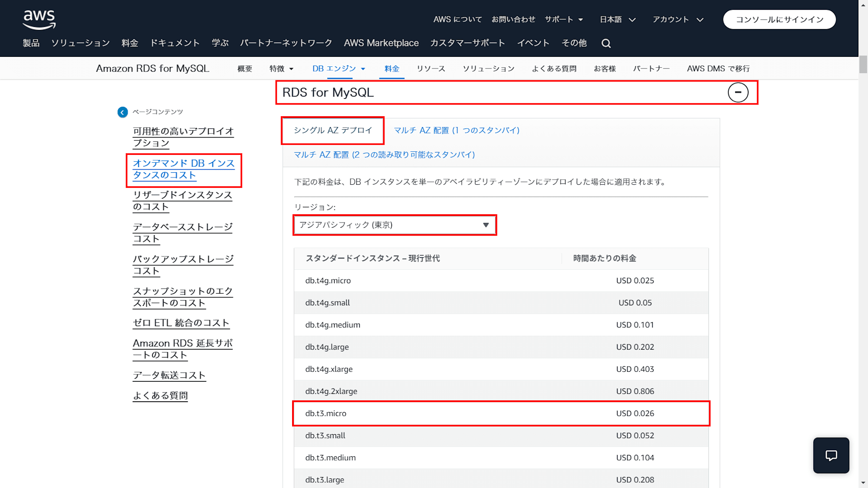Open the top よくある質問 tab
Viewport: 868px width, 488px height.
pos(554,69)
